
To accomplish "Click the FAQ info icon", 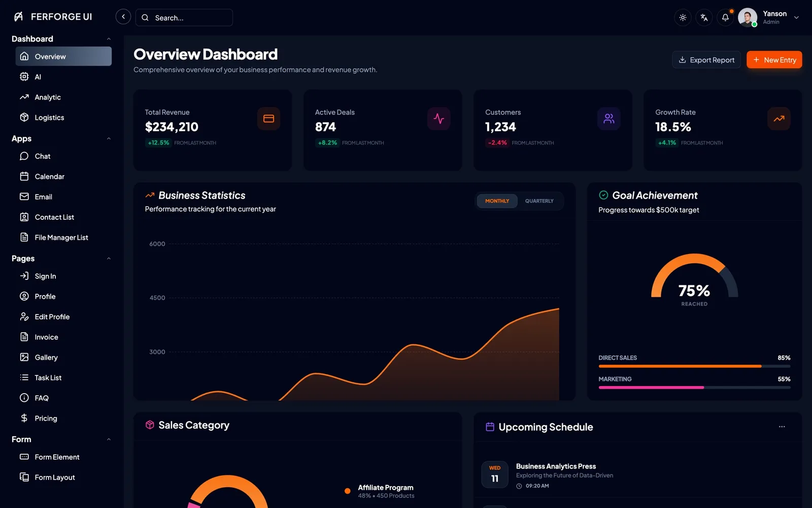I will 24,398.
